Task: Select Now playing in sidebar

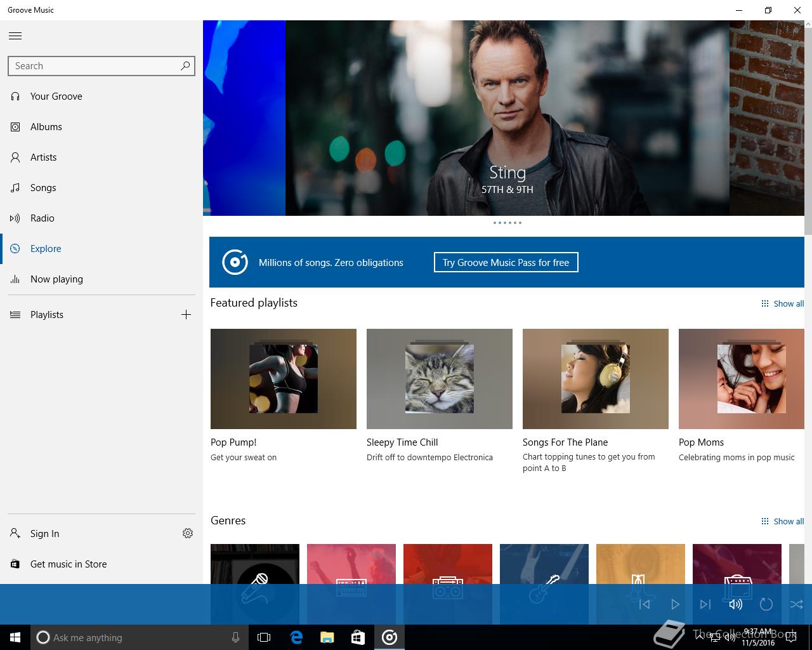Action: 56,279
